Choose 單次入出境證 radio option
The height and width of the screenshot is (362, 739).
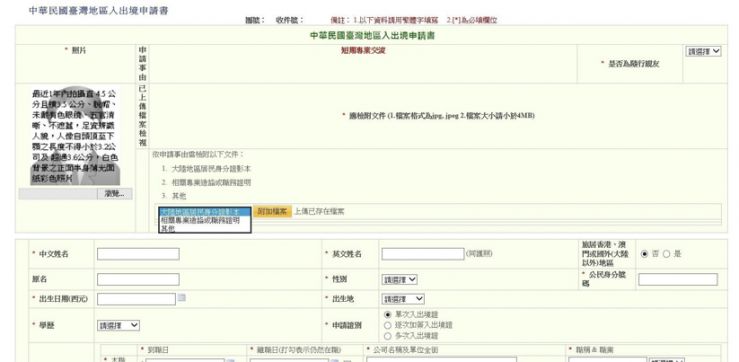[x=388, y=314]
